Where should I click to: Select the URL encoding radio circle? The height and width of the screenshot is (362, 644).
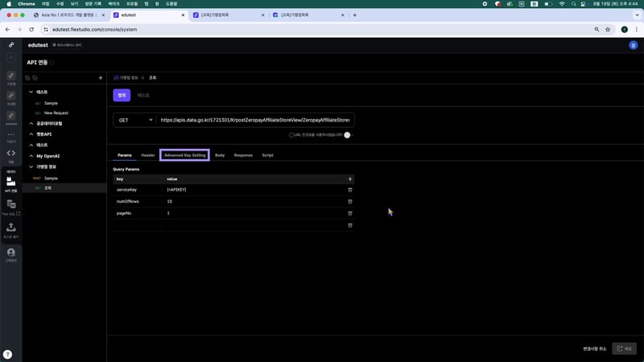(x=291, y=135)
